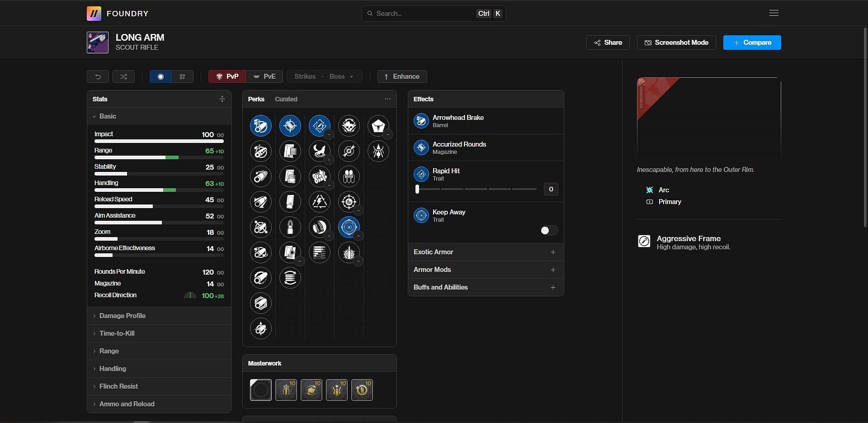Choose the single bullet magazine perk icon
Viewport: 868px width, 423px height.
(x=290, y=227)
